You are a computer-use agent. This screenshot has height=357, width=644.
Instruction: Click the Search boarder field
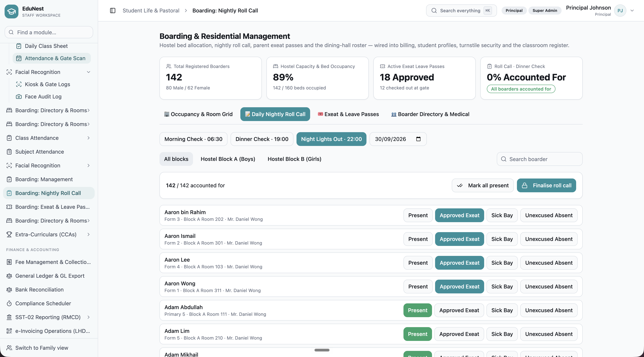pos(540,159)
